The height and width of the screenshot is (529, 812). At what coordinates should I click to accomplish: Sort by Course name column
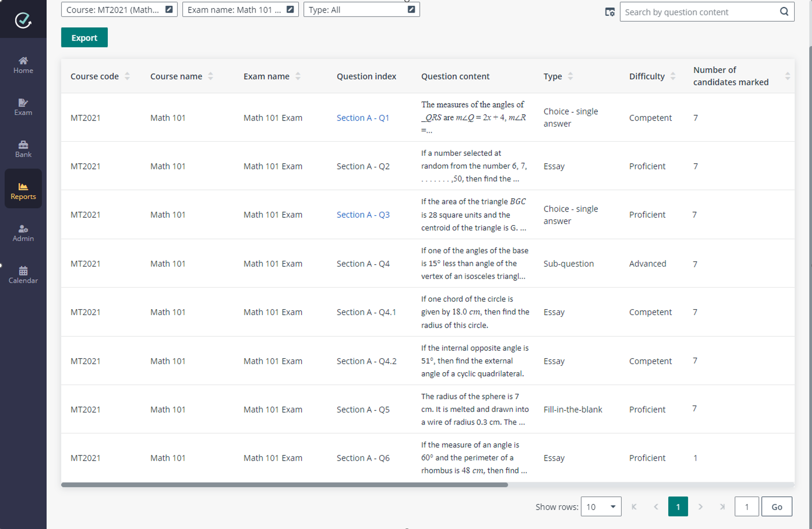click(x=210, y=76)
